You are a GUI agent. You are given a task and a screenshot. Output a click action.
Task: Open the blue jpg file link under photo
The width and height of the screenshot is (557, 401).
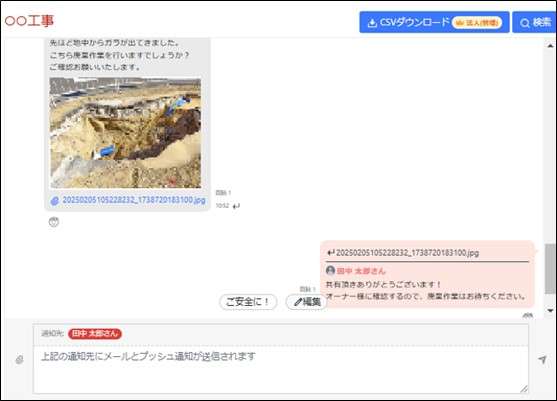(x=134, y=200)
